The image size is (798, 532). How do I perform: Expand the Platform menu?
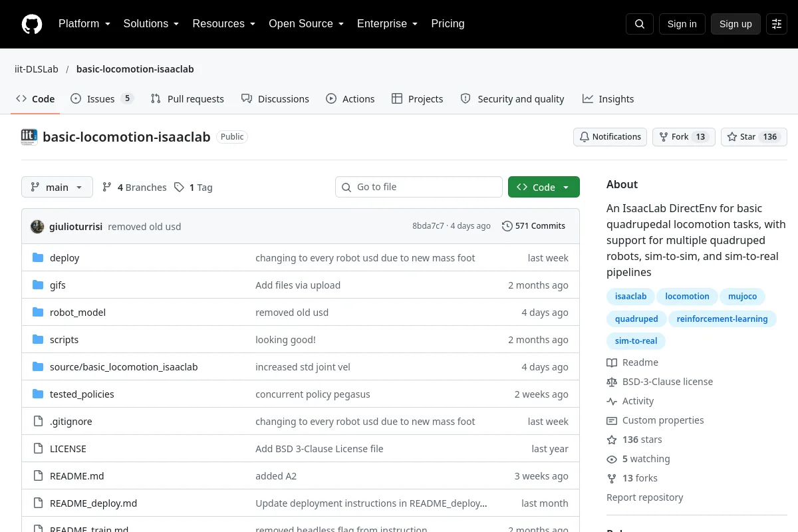[x=84, y=24]
